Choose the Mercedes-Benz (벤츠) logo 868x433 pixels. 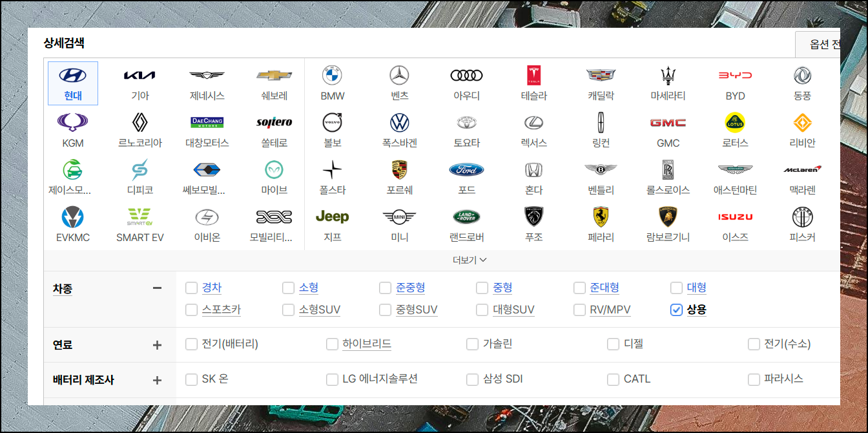point(400,76)
